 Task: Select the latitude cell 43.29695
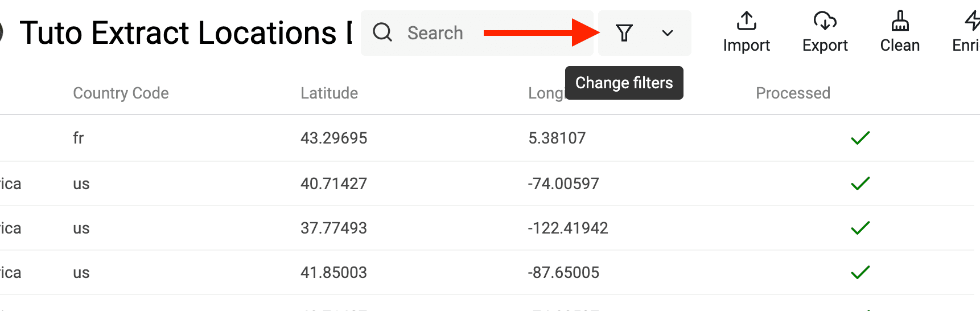[333, 138]
